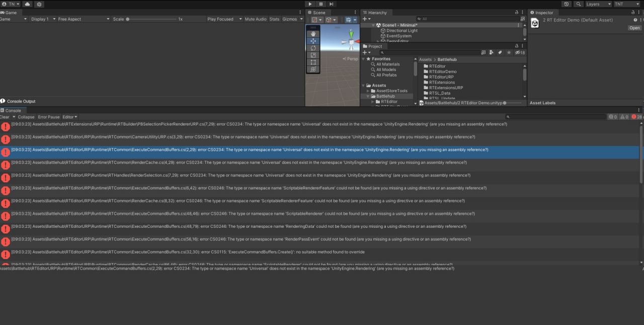Open the Unity Version Control icon
The image size is (644, 325).
39,4
